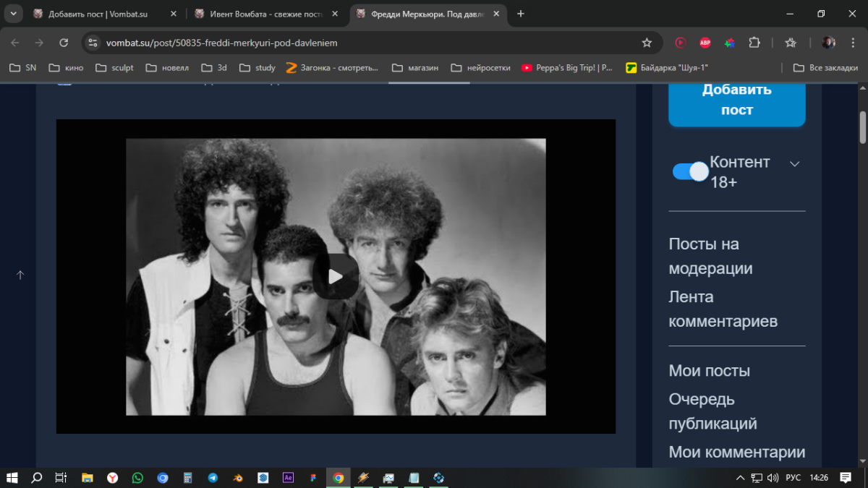Open volume control in system tray
Screen dimensions: 868x488
(x=773, y=478)
